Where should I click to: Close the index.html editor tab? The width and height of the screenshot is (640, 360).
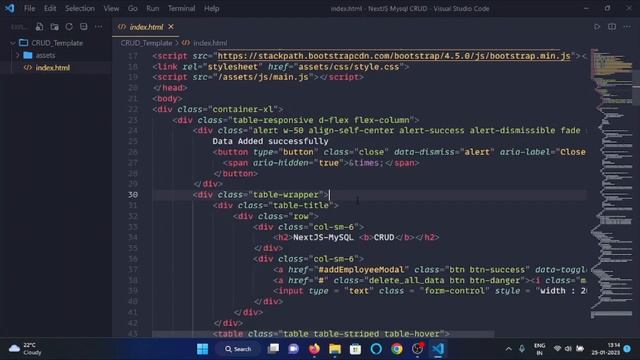pos(171,27)
